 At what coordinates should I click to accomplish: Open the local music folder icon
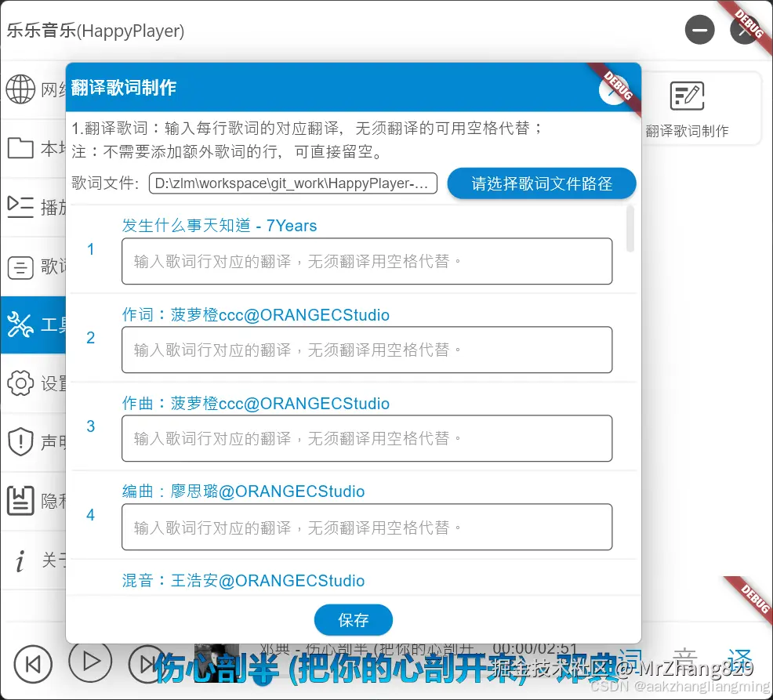point(20,148)
